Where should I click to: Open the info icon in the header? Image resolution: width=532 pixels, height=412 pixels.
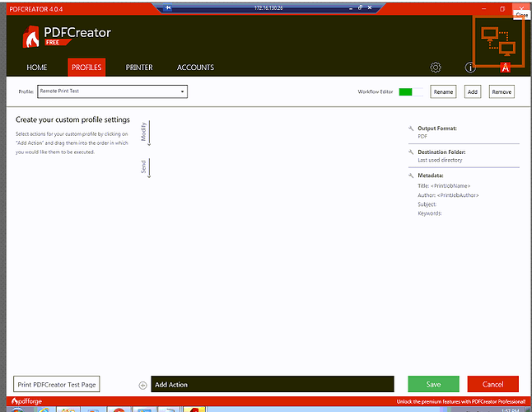click(x=470, y=68)
